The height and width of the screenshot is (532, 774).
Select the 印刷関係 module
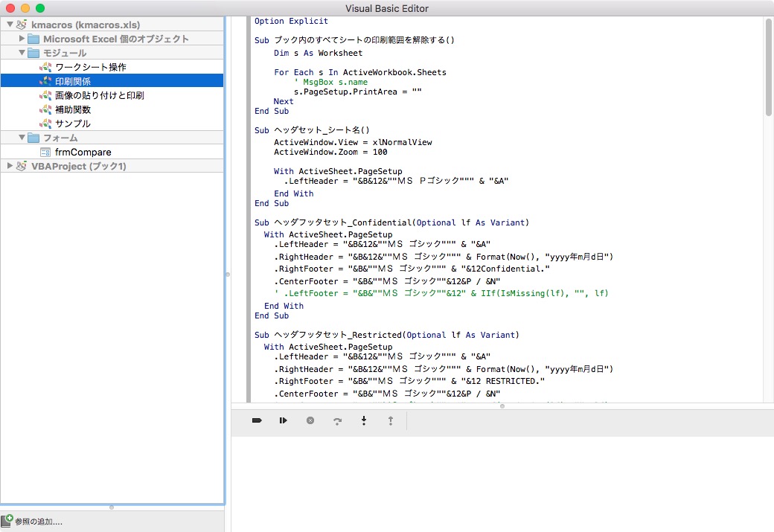(x=112, y=81)
